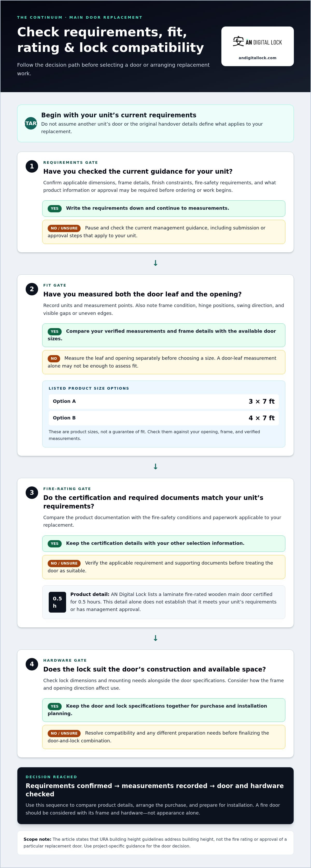The height and width of the screenshot is (868, 311).
Task: Select the step 3 number badge
Action: pos(32,493)
